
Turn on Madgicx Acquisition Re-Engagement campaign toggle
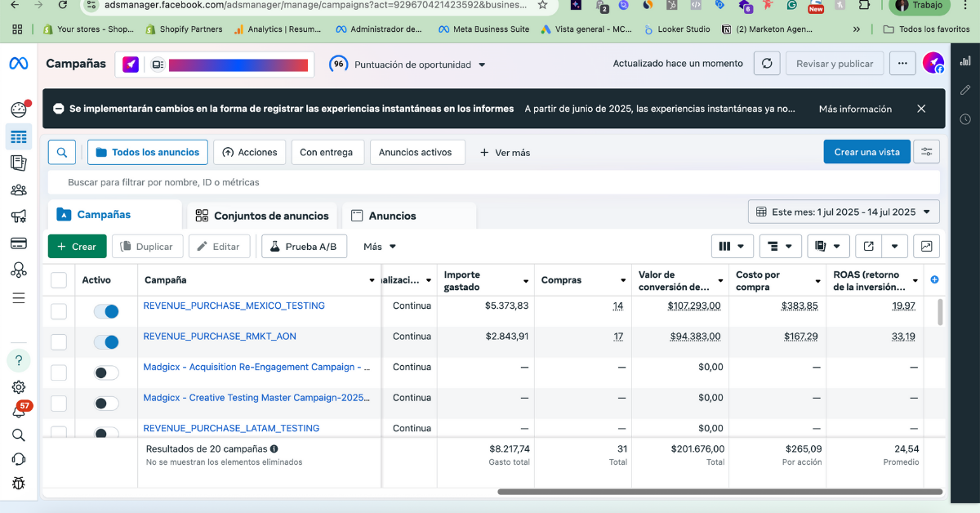pos(106,372)
